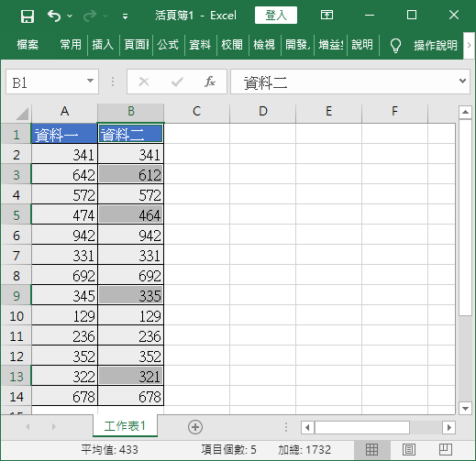Click vertical scrollbar down arrow
The height and width of the screenshot is (461, 476).
point(465,408)
